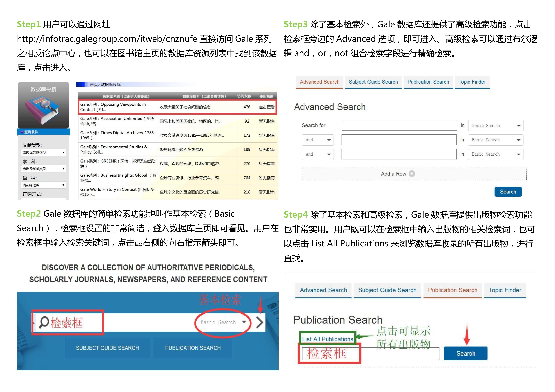Select Advanced Search tab in the Publication Search panel
Screen dimensions: 555x392
[323, 290]
